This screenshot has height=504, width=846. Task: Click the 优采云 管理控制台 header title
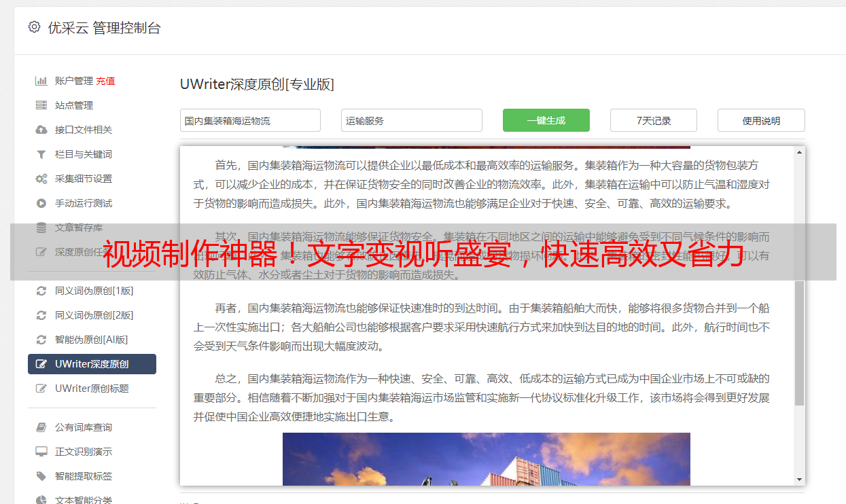104,28
